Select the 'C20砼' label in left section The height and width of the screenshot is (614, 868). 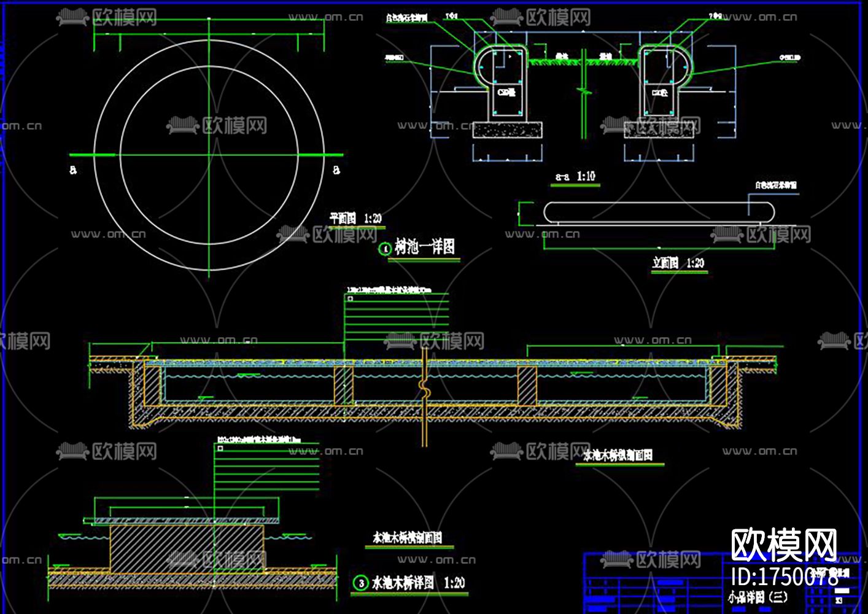506,93
